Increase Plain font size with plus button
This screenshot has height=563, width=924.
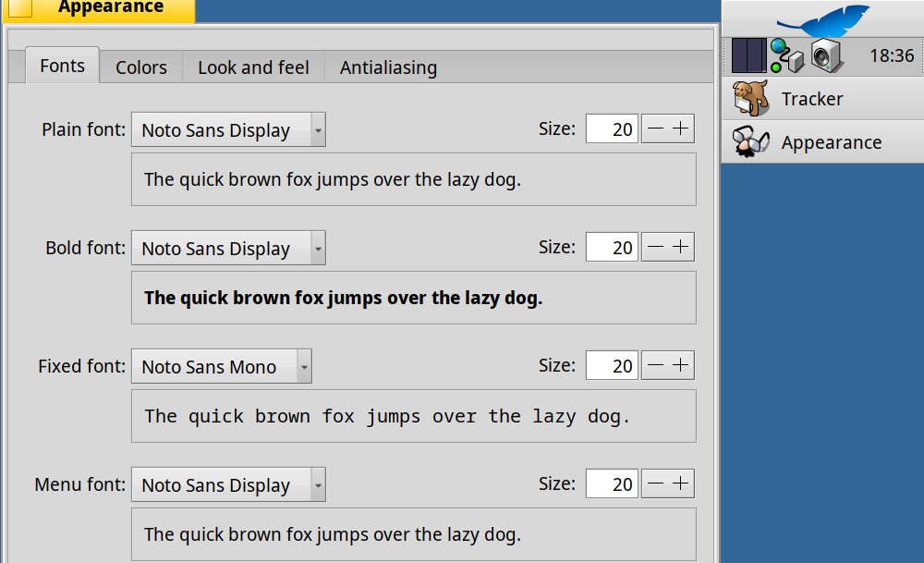point(681,129)
